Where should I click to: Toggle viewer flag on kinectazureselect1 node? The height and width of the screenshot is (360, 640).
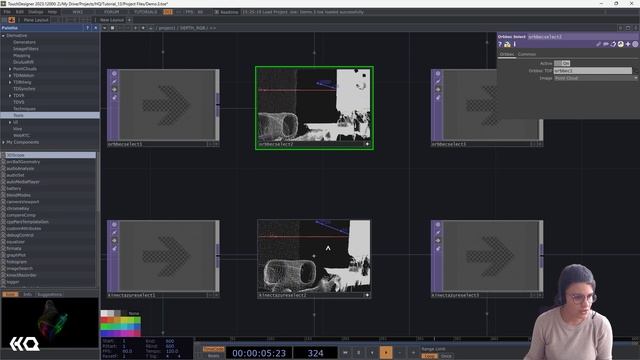114,225
